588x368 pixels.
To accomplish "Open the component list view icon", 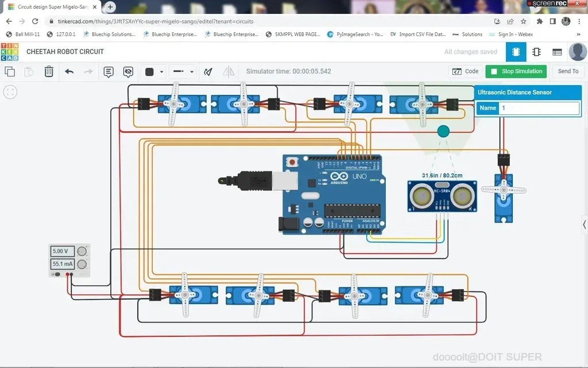I will [x=557, y=52].
